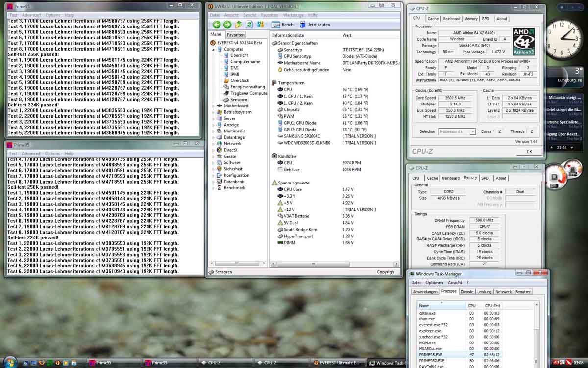The height and width of the screenshot is (368, 588).
Task: Open Leistung tab in Task Manager
Action: coord(484,292)
